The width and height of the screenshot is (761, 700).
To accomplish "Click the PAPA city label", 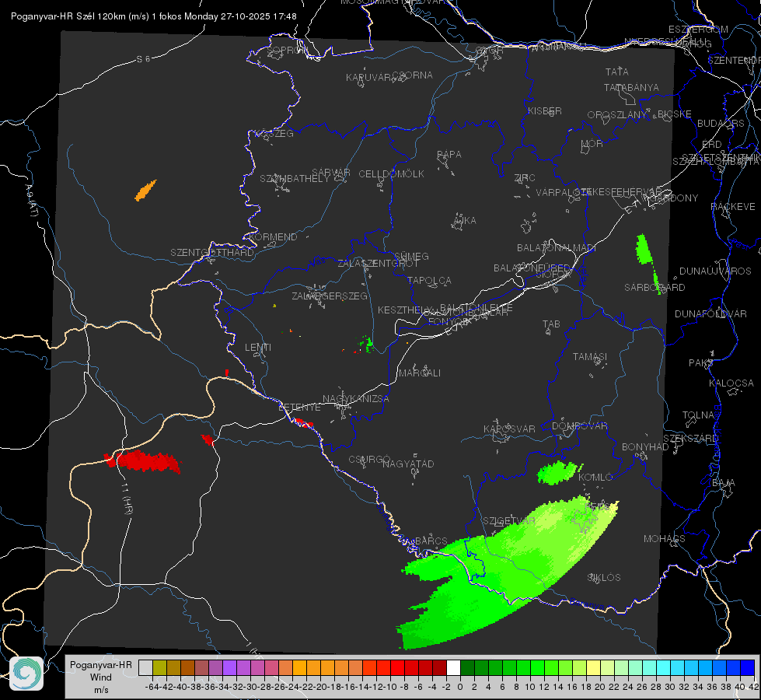I will click(x=449, y=154).
